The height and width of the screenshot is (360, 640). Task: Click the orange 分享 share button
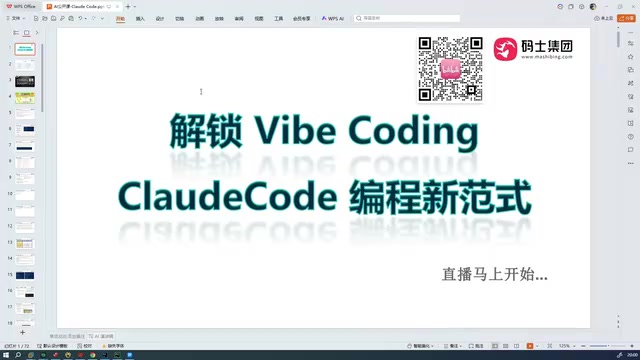click(x=626, y=18)
